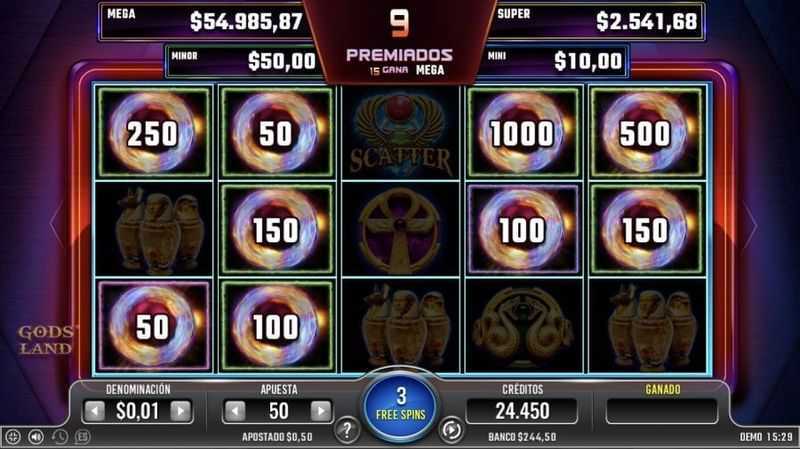This screenshot has height=449, width=800.
Task: Raise the Apuesta bet amount
Action: pyautogui.click(x=321, y=411)
